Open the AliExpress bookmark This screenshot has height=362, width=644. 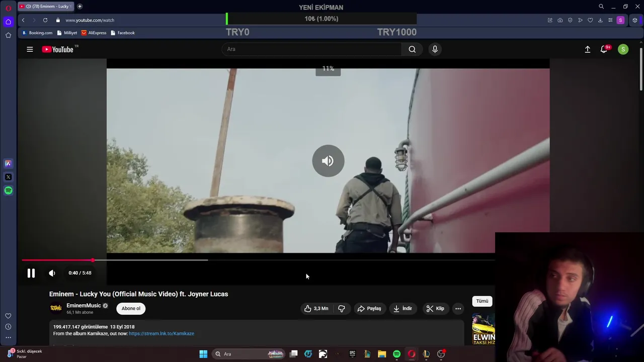pos(94,33)
